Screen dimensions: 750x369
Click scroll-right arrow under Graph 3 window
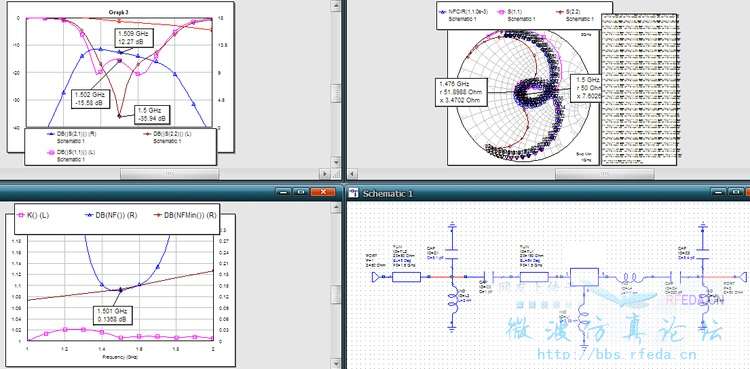tap(325, 174)
